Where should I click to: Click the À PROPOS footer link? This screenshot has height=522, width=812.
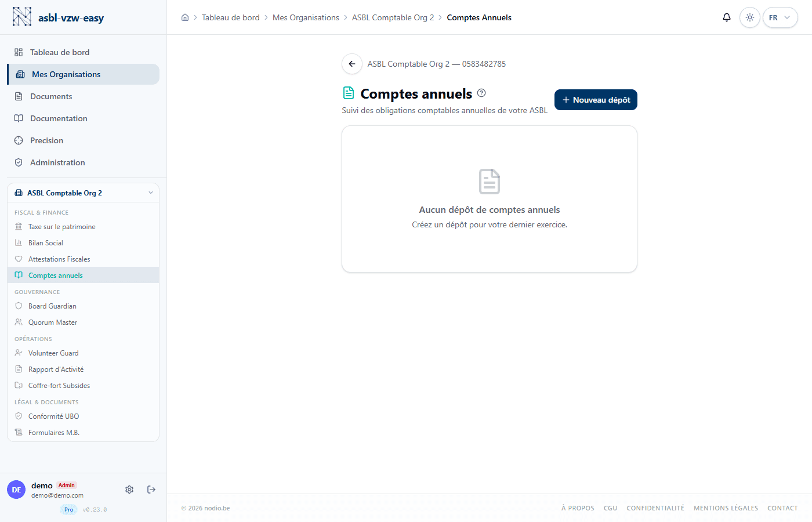(578, 508)
